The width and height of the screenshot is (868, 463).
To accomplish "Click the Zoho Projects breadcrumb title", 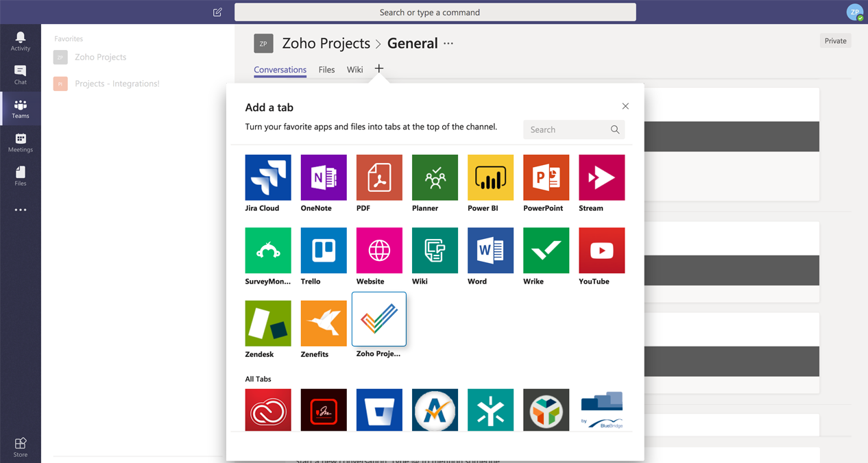I will (326, 43).
